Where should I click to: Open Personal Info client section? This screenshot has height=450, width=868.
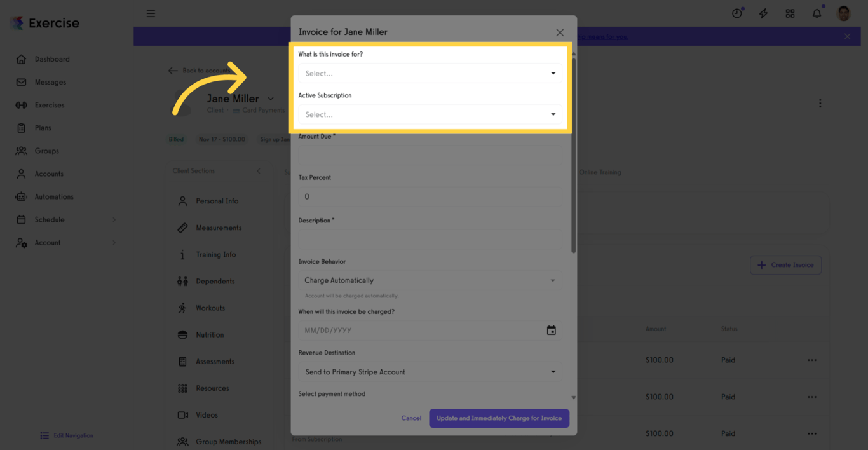point(217,201)
